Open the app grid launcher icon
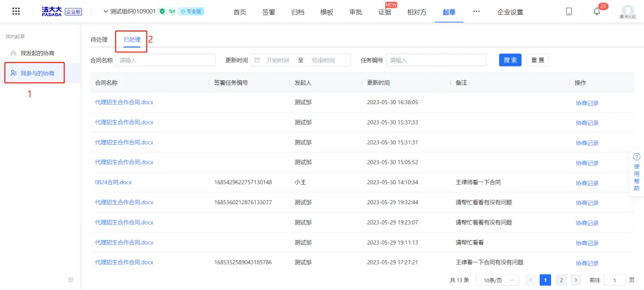This screenshot has width=644, height=290. pos(16,11)
